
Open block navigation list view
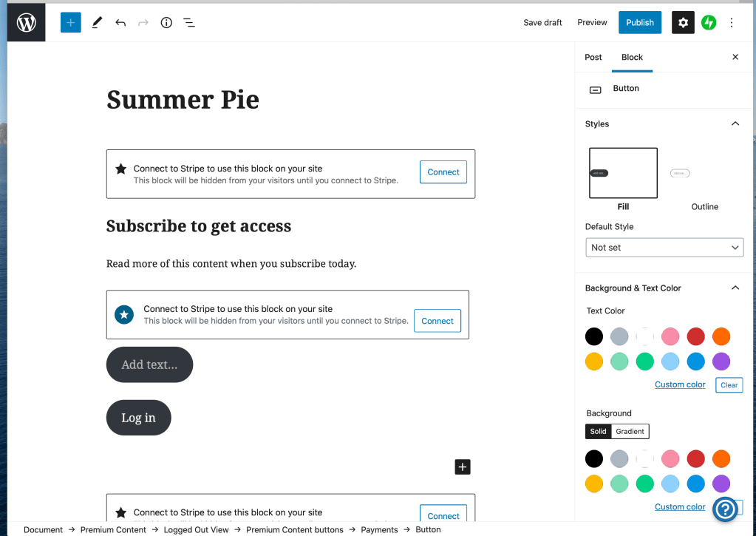pos(189,23)
